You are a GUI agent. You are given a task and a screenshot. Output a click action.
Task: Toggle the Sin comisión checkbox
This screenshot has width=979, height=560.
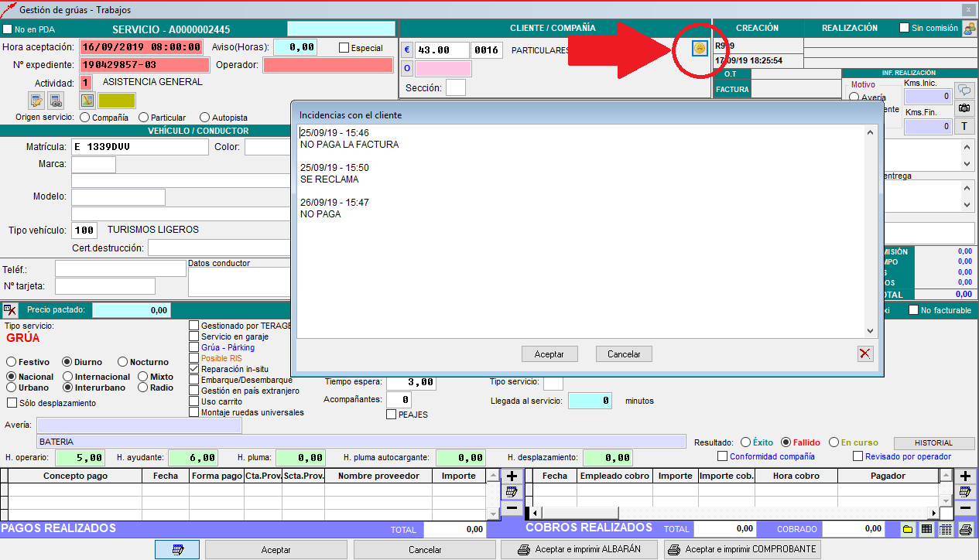[x=904, y=28]
